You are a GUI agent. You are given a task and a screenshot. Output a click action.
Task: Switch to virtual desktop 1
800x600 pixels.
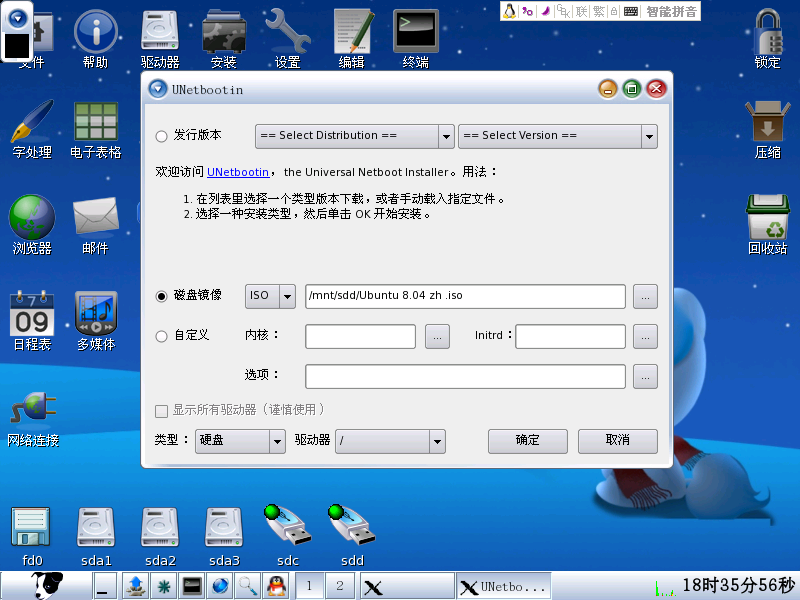tap(309, 586)
